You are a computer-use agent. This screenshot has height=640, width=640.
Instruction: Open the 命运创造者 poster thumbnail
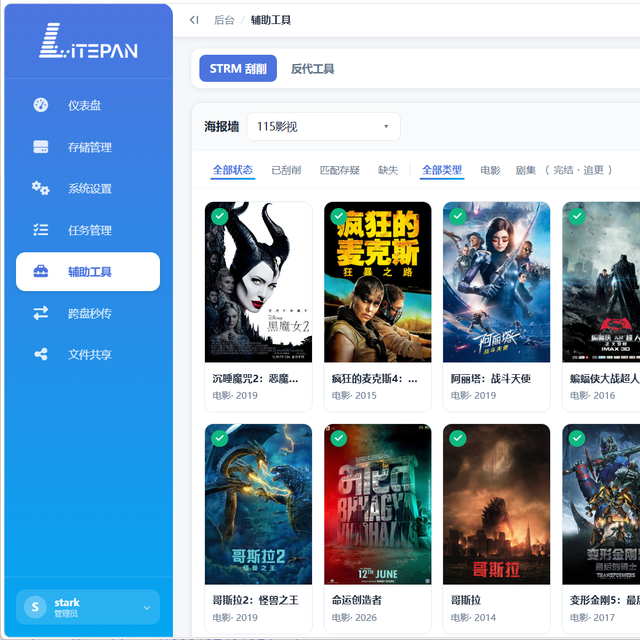tap(378, 504)
